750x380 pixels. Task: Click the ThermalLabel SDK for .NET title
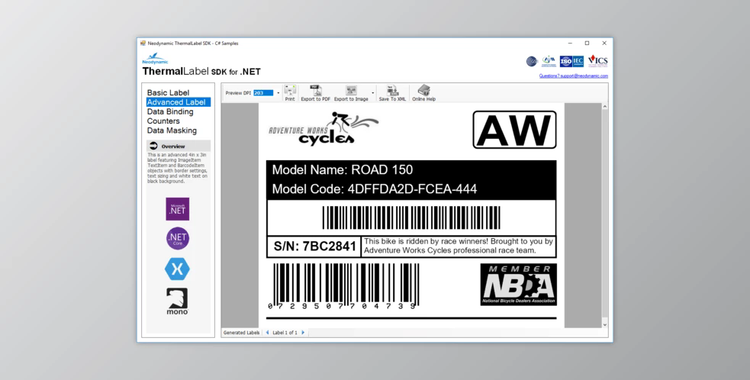click(201, 71)
